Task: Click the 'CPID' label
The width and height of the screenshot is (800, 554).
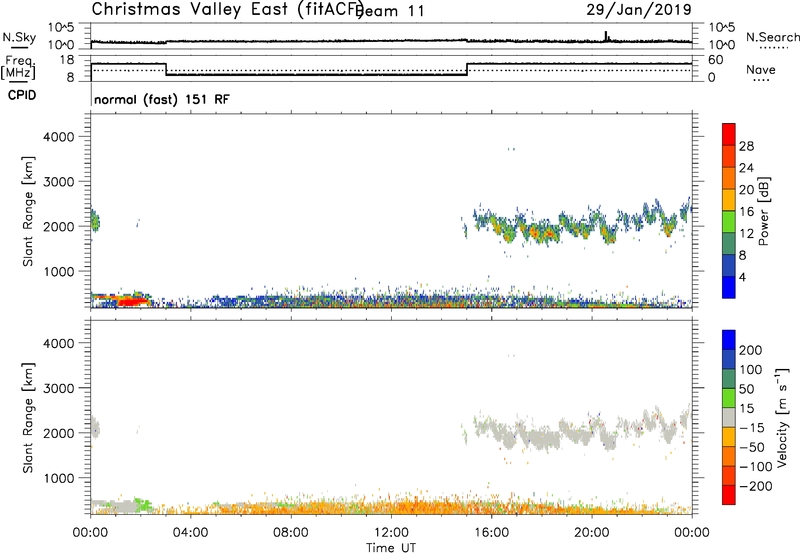Action: tap(22, 95)
